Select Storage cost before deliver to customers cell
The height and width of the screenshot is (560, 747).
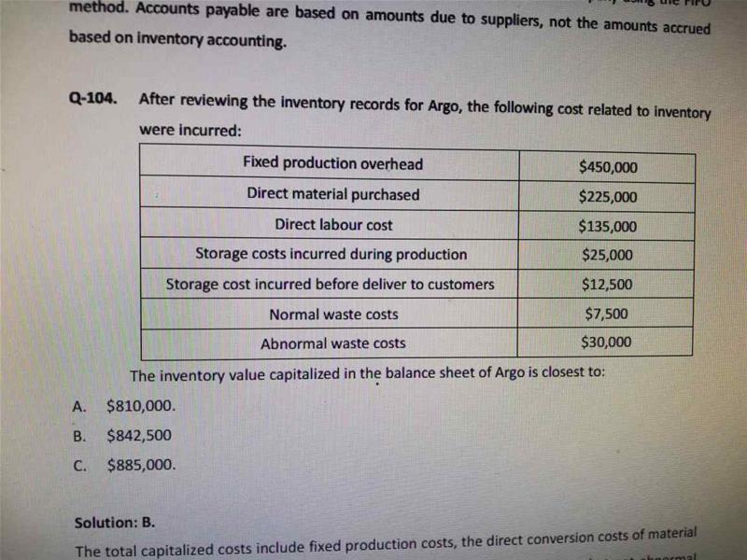pos(330,284)
